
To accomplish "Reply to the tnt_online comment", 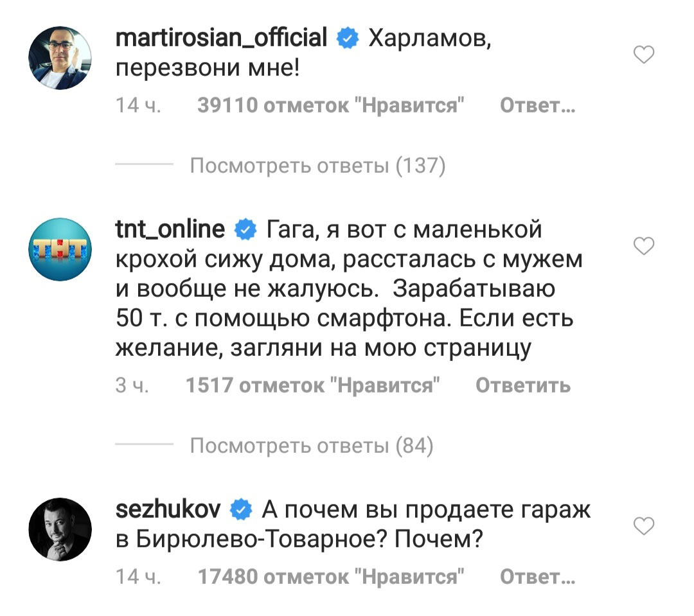I will coord(522,385).
